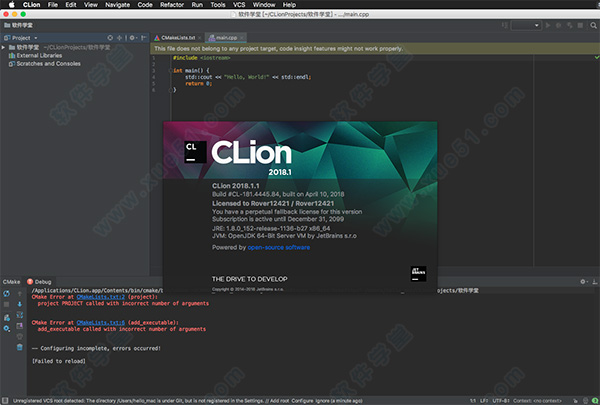
Task: Click the Context no-context status widget
Action: tap(537, 401)
